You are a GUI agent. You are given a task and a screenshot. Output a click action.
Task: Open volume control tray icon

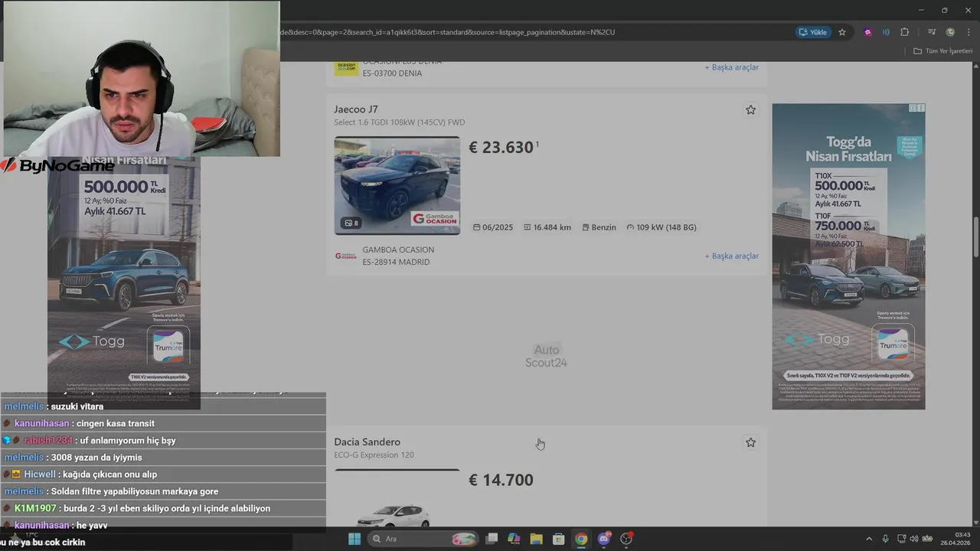[913, 539]
